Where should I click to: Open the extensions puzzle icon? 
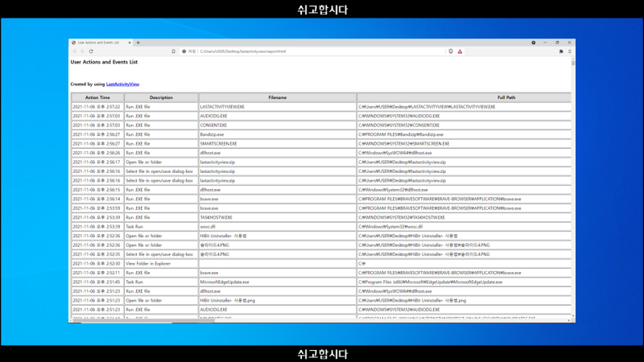click(x=561, y=51)
